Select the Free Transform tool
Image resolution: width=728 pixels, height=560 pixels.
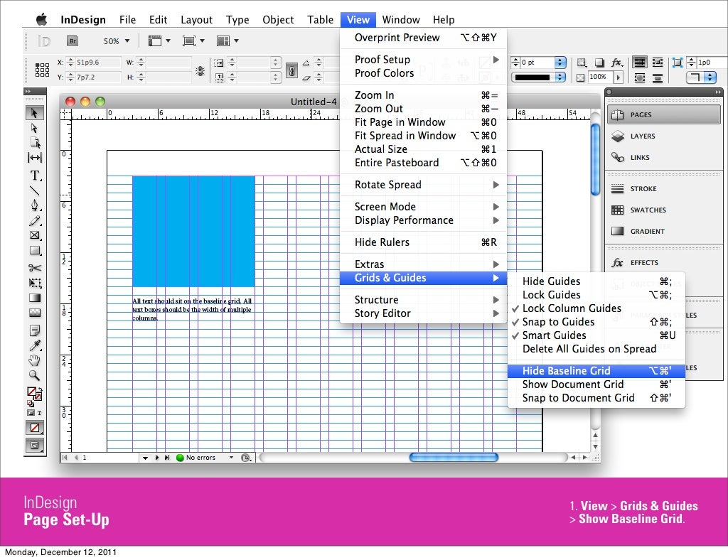(x=35, y=283)
